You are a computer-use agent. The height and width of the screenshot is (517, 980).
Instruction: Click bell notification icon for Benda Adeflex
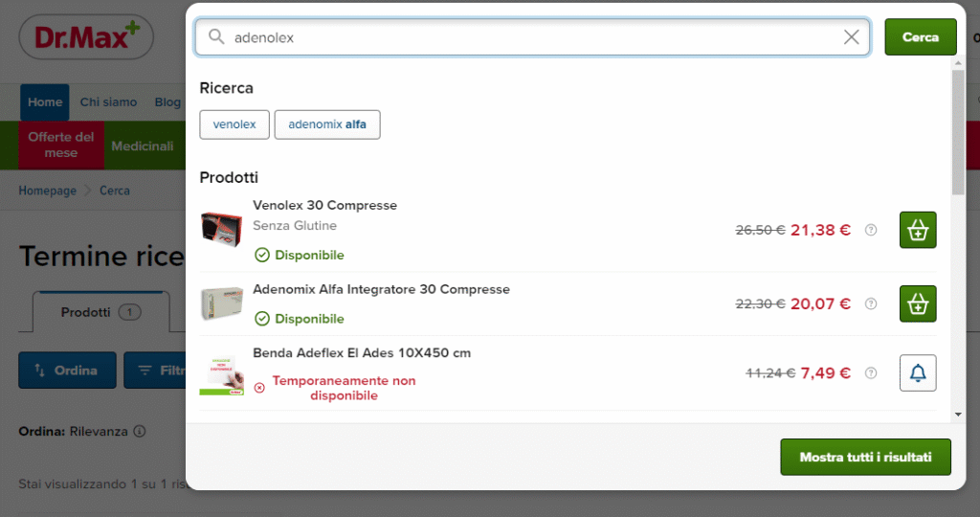(x=918, y=373)
